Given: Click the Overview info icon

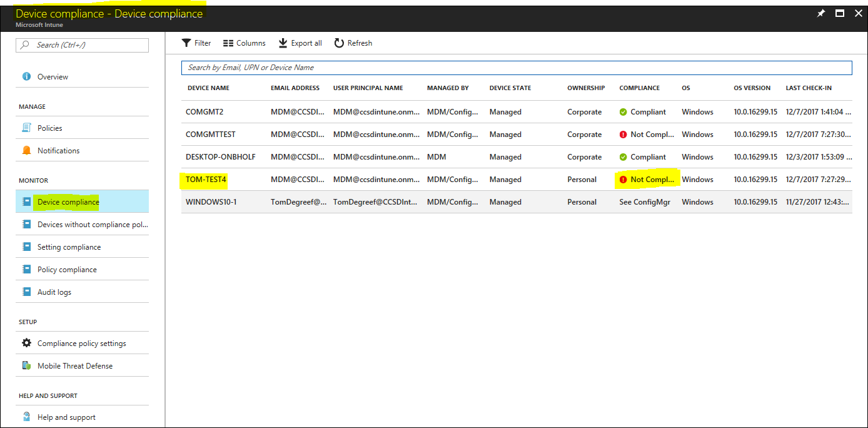Looking at the screenshot, I should pos(26,77).
